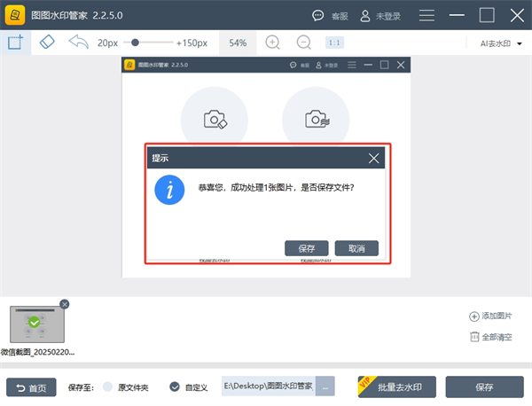Zoom out with the minus magnifier

coord(303,43)
